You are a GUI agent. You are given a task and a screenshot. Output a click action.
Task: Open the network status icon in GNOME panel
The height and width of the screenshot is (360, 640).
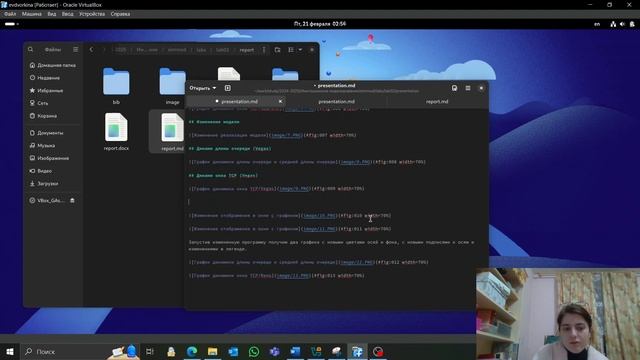point(613,24)
